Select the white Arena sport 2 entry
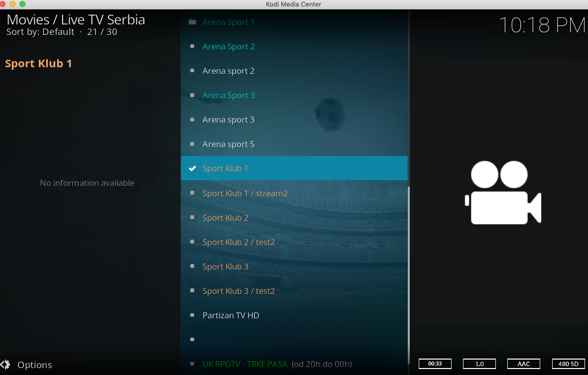This screenshot has width=588, height=375. tap(294, 71)
